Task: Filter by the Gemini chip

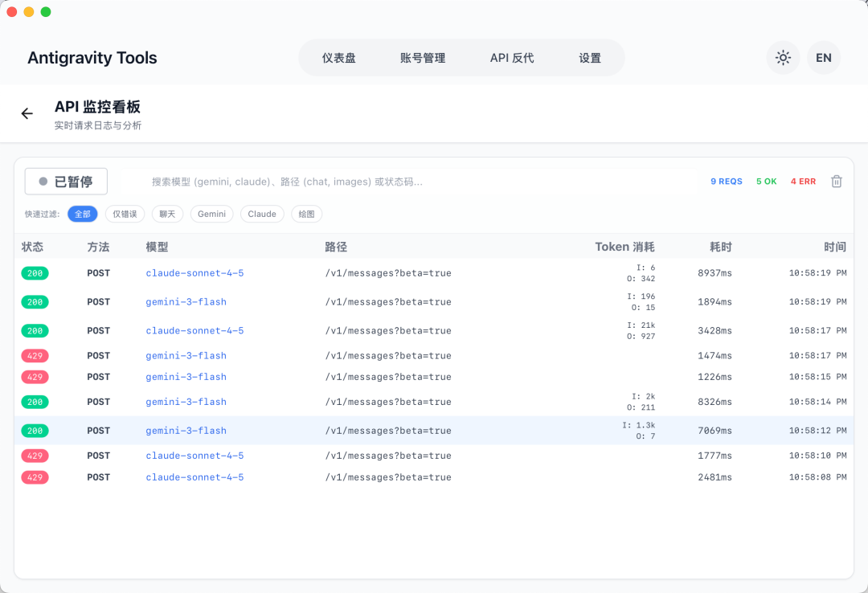Action: click(x=211, y=214)
